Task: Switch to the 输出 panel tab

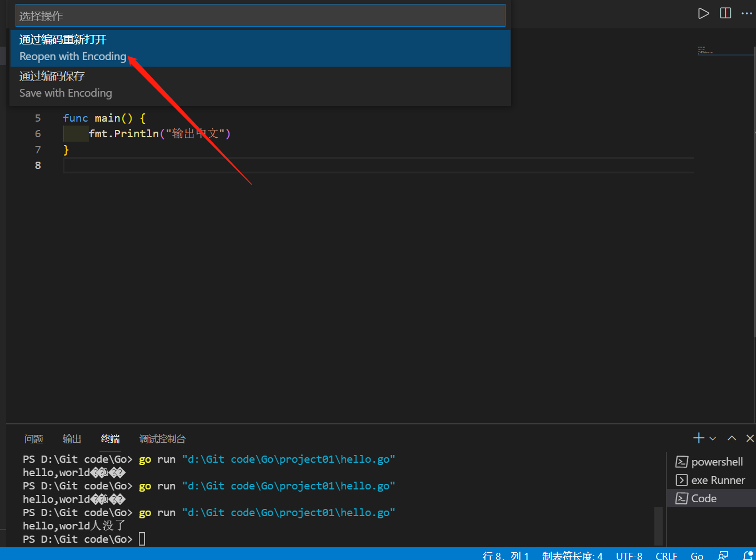Action: 72,439
